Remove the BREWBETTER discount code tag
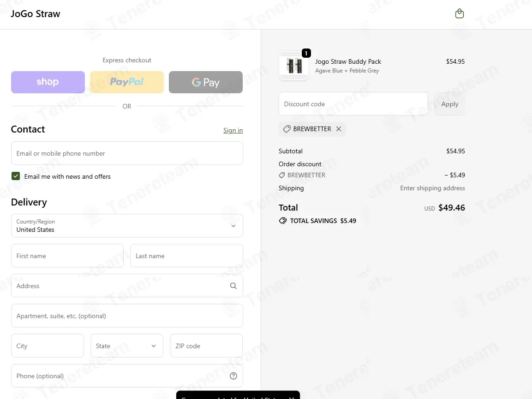This screenshot has width=532, height=399. click(x=339, y=129)
